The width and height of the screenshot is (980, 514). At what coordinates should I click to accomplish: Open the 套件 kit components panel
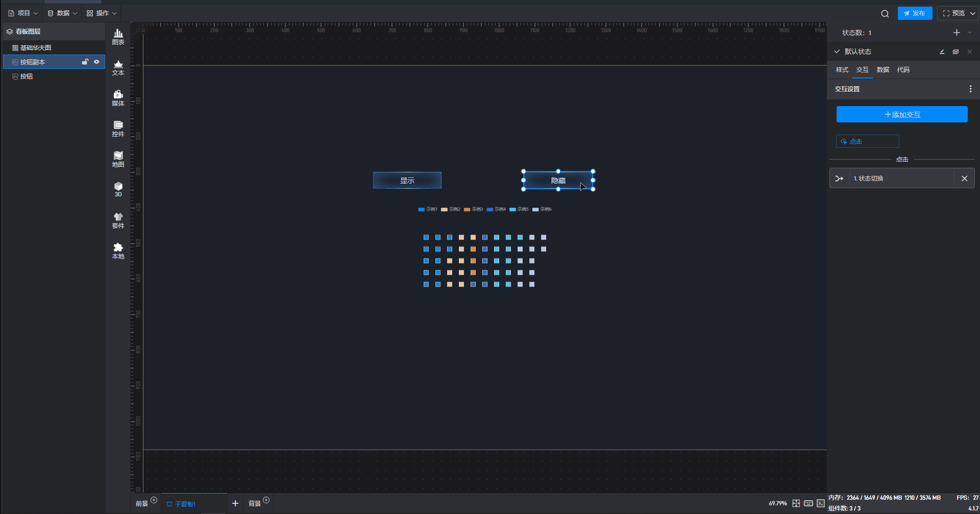coord(118,220)
